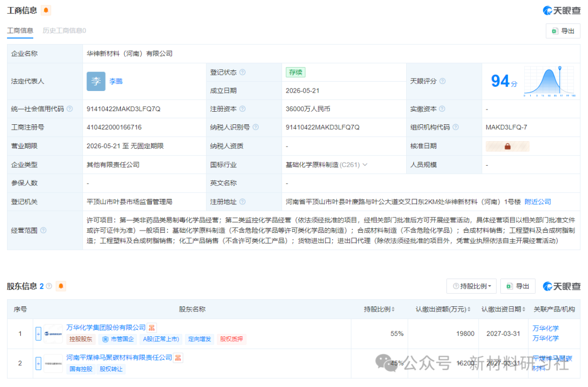Viewport: 588px width, 387px height.
Task: Click the 股权质押 tag
Action: (x=231, y=339)
